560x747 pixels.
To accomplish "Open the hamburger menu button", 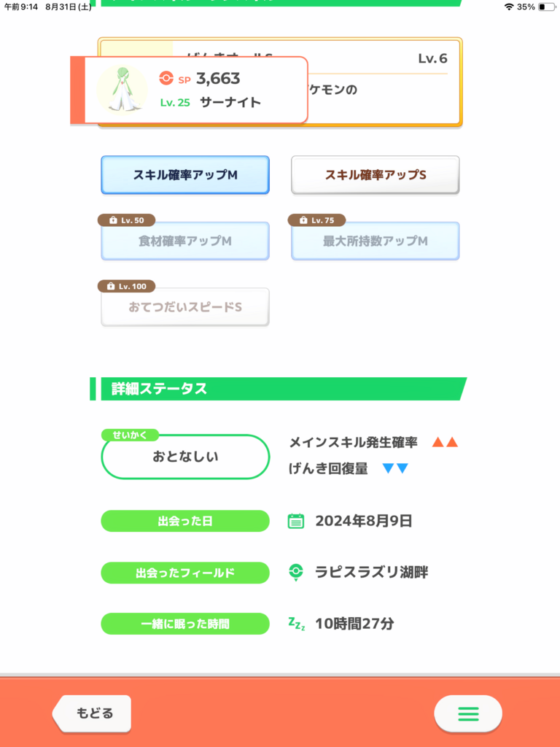I will click(467, 713).
